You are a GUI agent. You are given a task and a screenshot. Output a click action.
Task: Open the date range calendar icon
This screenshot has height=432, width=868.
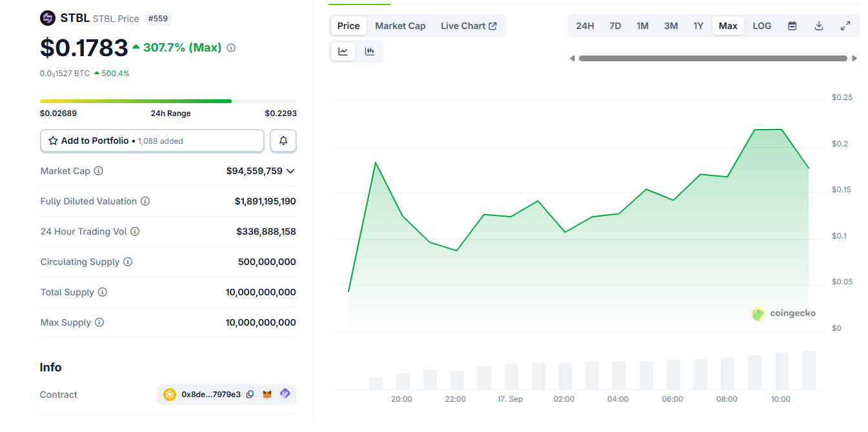click(792, 25)
